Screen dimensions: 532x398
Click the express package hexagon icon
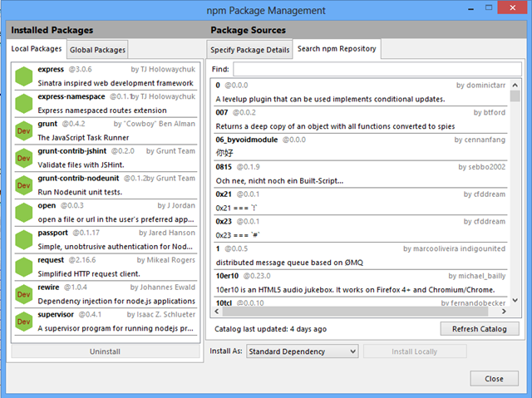(24, 76)
